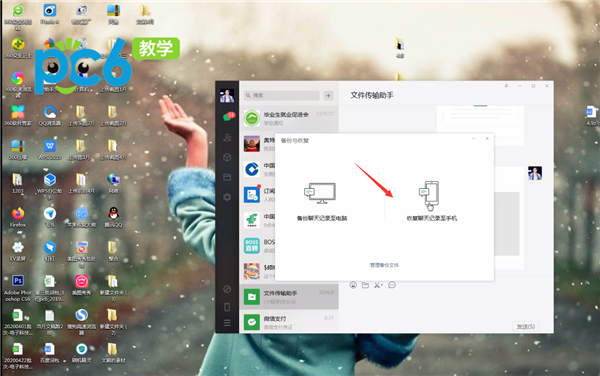Click the WeChat search input field
Screen dimensions: 600x376
(282, 95)
